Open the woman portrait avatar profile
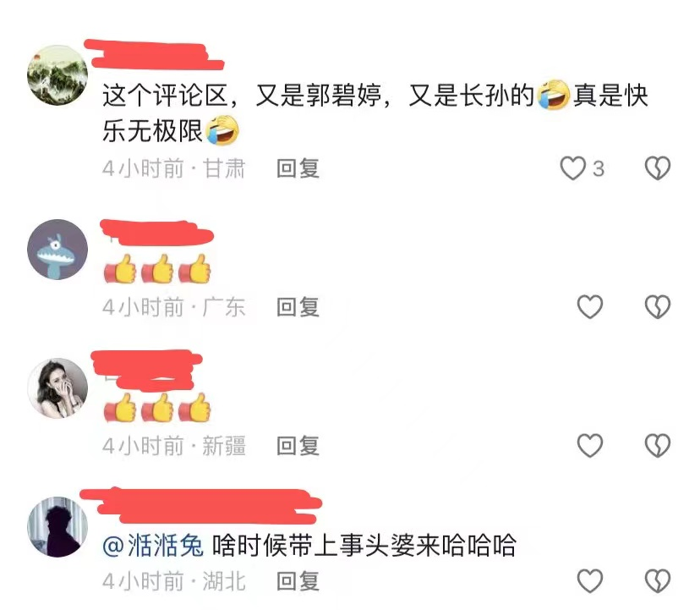This screenshot has width=700, height=610. click(x=57, y=387)
